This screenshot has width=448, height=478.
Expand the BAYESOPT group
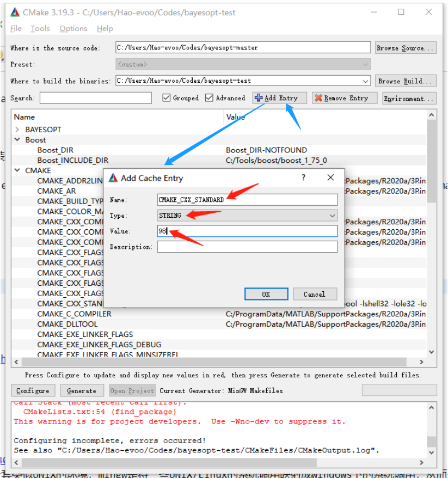pyautogui.click(x=18, y=130)
